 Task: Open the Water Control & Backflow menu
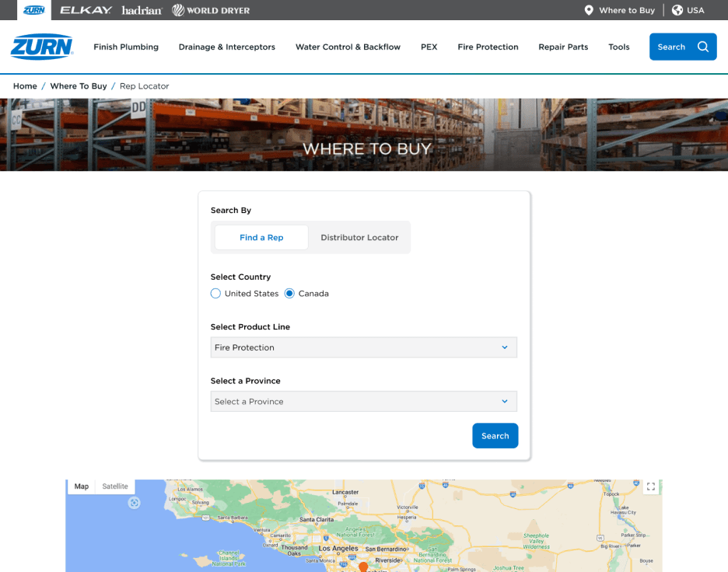tap(348, 47)
